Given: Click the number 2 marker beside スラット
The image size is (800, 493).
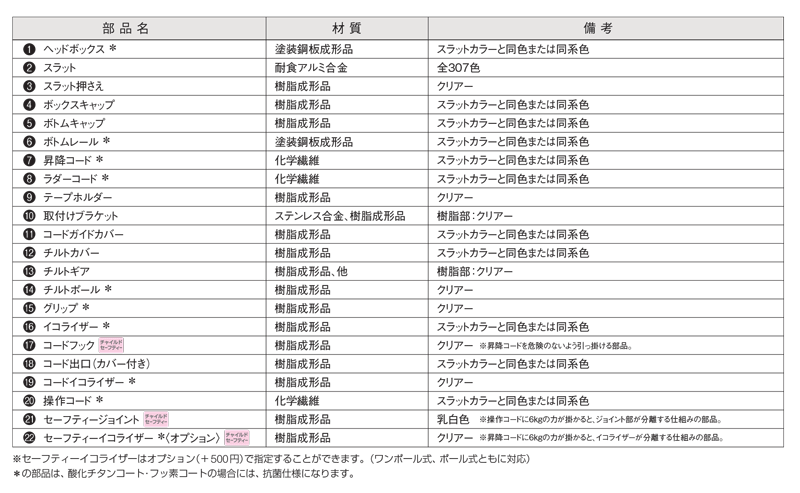Looking at the screenshot, I should coord(29,68).
